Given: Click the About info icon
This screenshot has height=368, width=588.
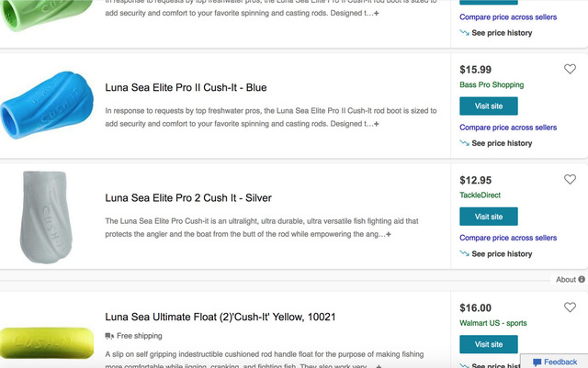Looking at the screenshot, I should [582, 279].
